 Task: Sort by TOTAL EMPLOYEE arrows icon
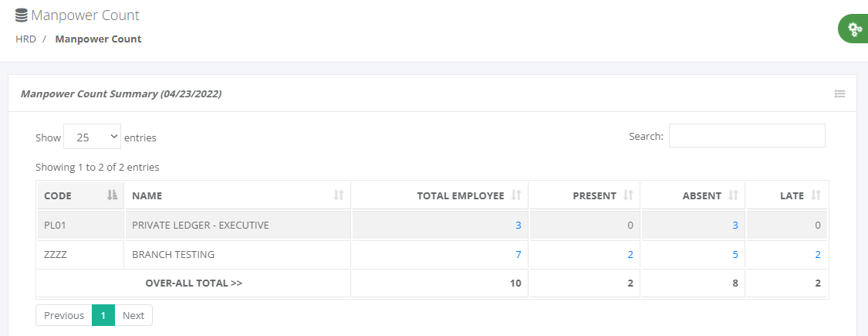pos(516,196)
